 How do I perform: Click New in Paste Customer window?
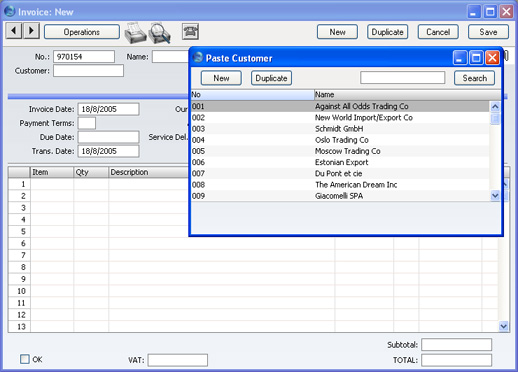[x=221, y=78]
